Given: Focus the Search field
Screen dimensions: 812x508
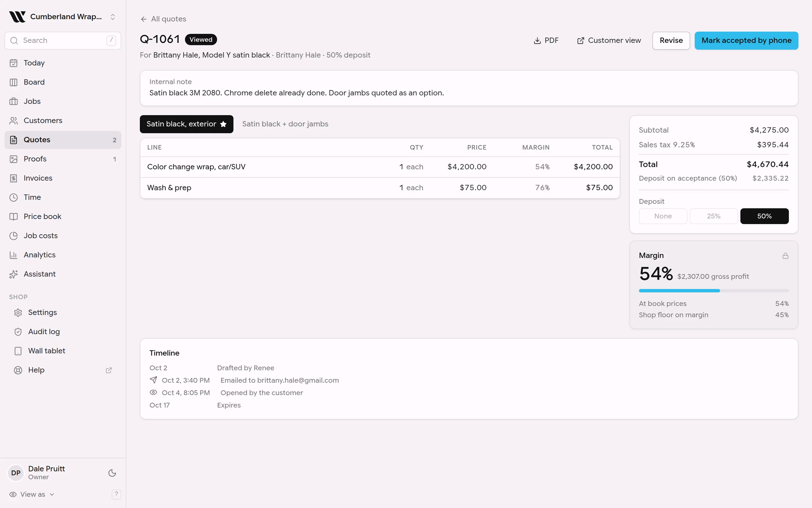Looking at the screenshot, I should pyautogui.click(x=63, y=40).
